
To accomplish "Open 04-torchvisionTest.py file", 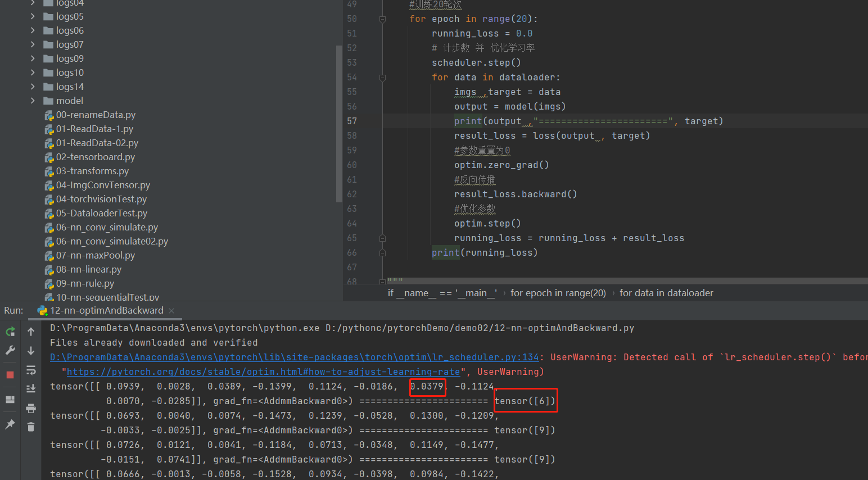I will (x=101, y=199).
